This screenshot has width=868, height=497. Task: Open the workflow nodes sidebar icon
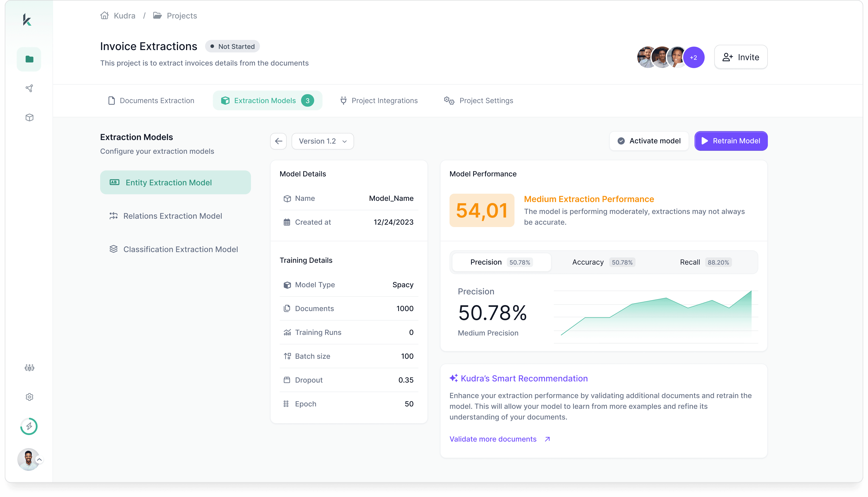tap(29, 88)
